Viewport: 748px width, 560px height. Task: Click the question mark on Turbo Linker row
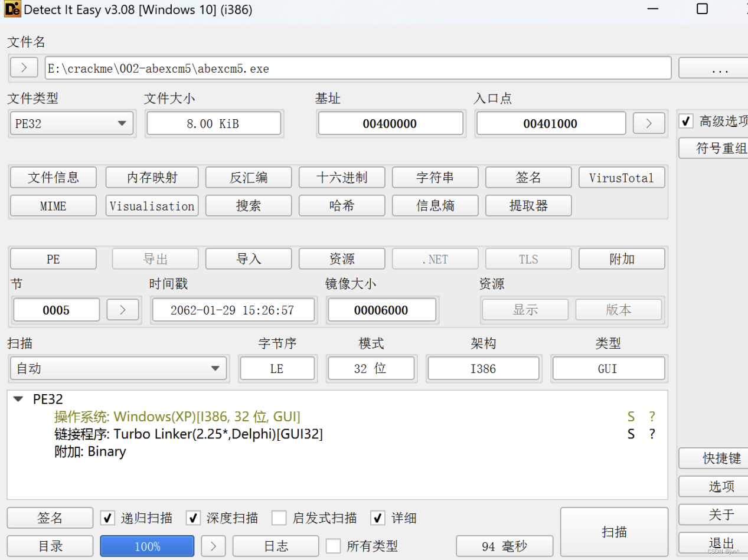pyautogui.click(x=652, y=434)
